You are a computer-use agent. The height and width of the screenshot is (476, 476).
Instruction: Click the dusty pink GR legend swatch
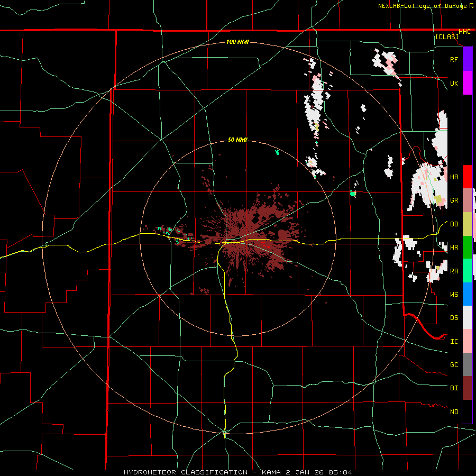tap(467, 200)
